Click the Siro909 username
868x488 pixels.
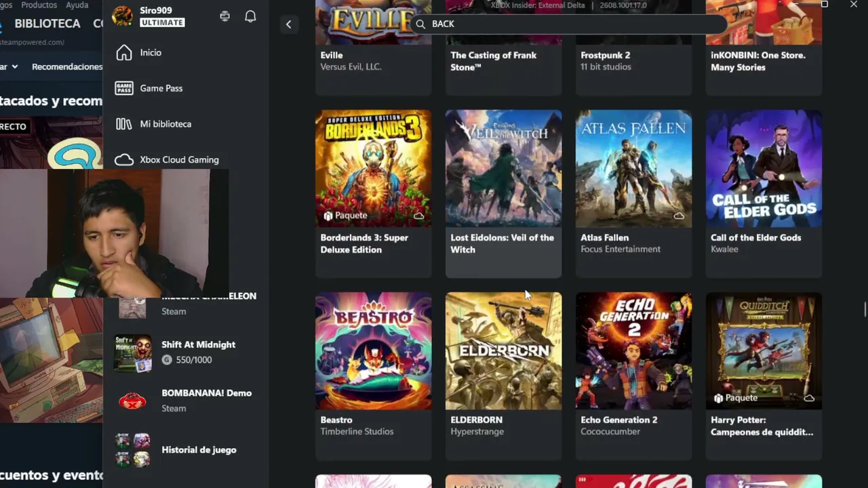[156, 10]
